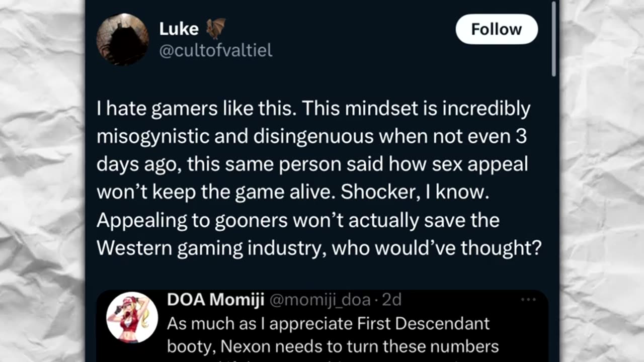
Task: Click the display name Luke
Action: (x=179, y=29)
